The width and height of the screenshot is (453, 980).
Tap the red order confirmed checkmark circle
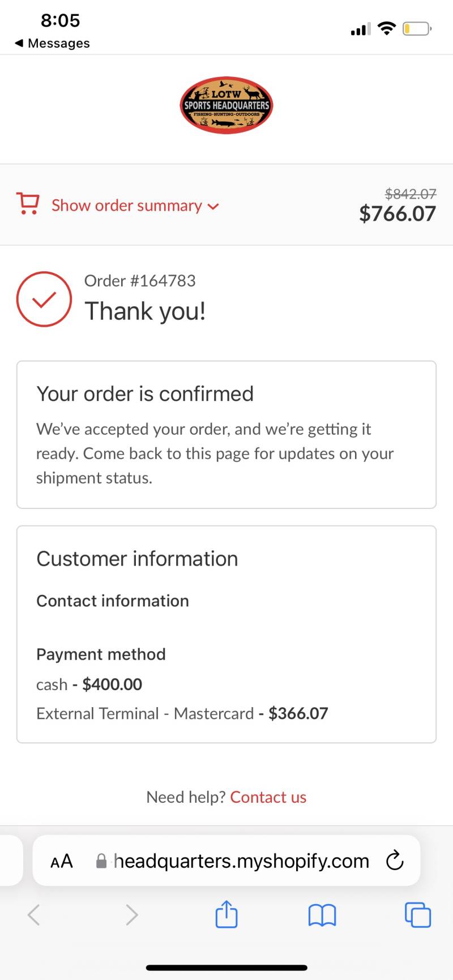click(44, 299)
